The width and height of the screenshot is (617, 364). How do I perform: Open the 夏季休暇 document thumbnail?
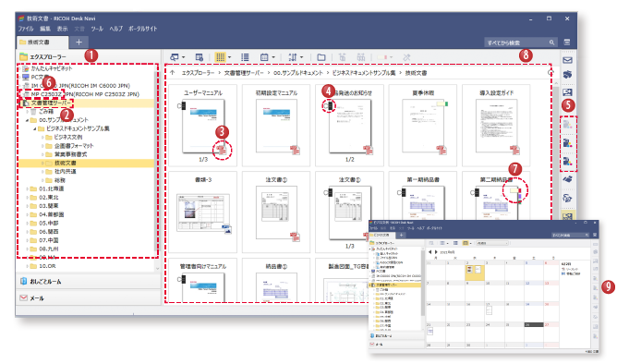click(x=423, y=126)
